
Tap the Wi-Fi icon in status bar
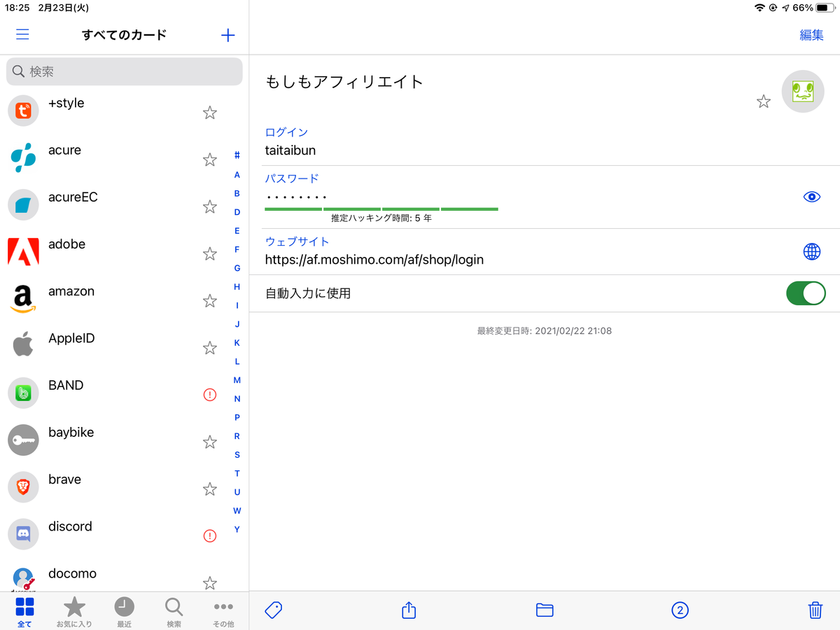pyautogui.click(x=759, y=8)
